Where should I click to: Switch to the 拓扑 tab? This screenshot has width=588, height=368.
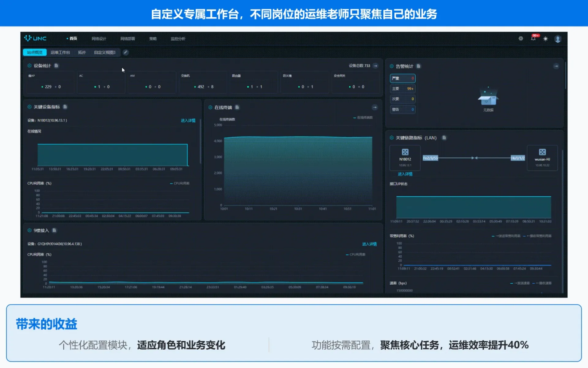pos(82,52)
